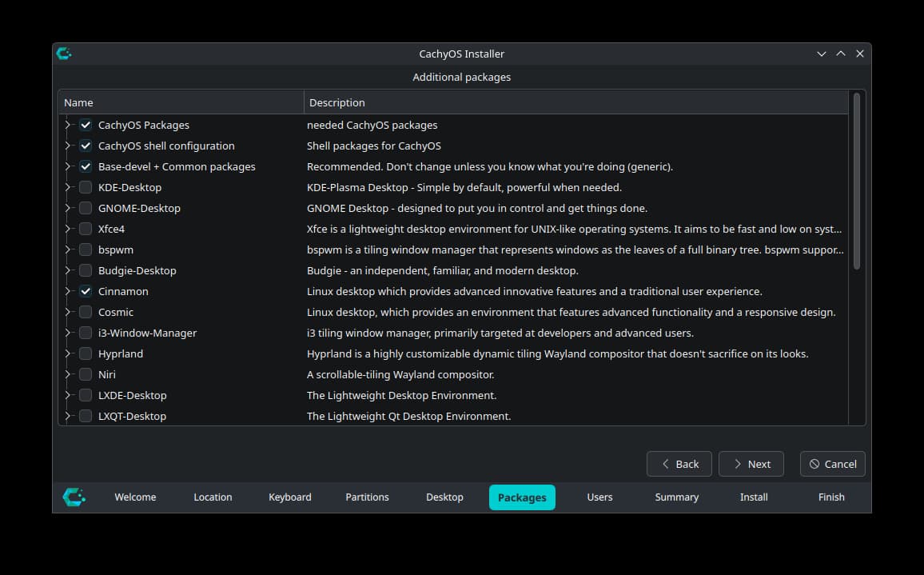Click 'The Lightweight Qt Desktop Environment.' text
Image resolution: width=924 pixels, height=575 pixels.
click(x=408, y=416)
